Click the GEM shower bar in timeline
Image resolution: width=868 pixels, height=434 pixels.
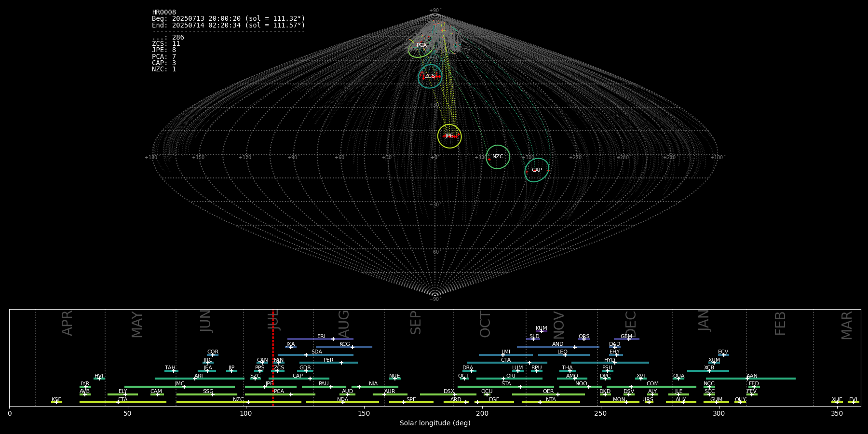[x=626, y=339]
